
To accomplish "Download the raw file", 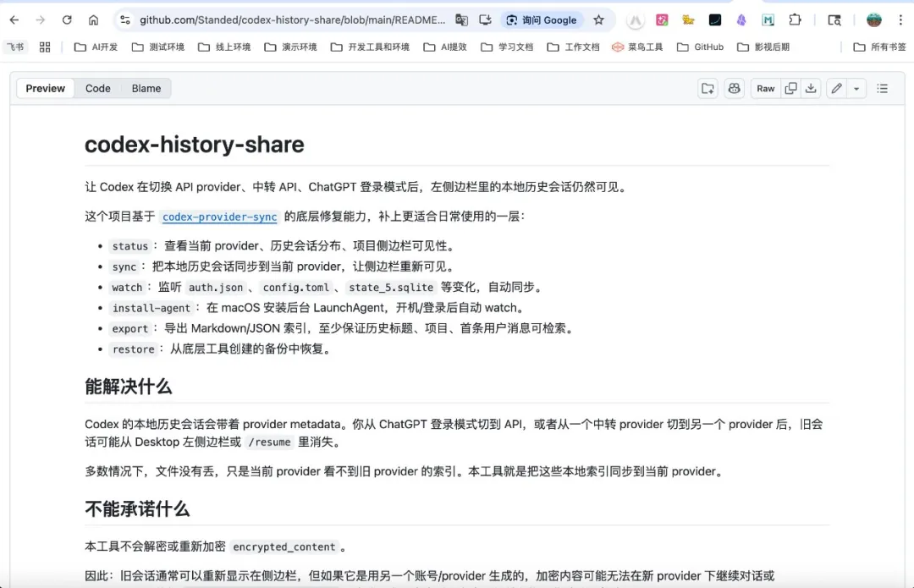I will 811,89.
